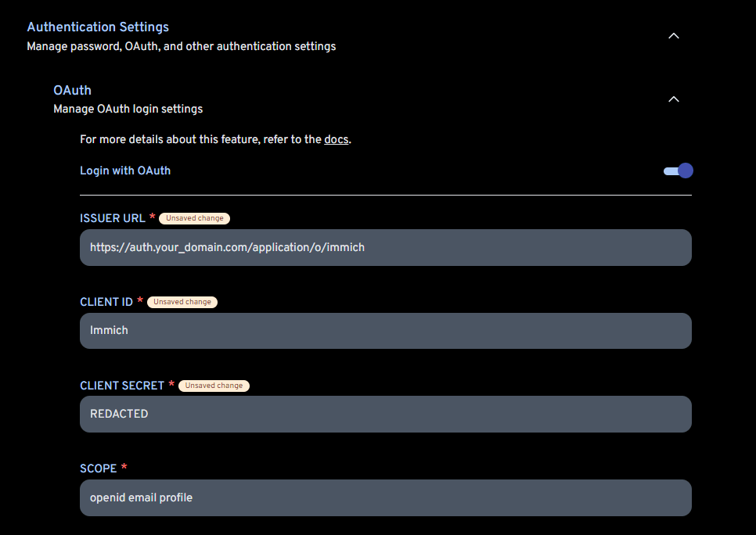This screenshot has width=756, height=535.
Task: Collapse the OAuth subsection
Action: point(673,99)
